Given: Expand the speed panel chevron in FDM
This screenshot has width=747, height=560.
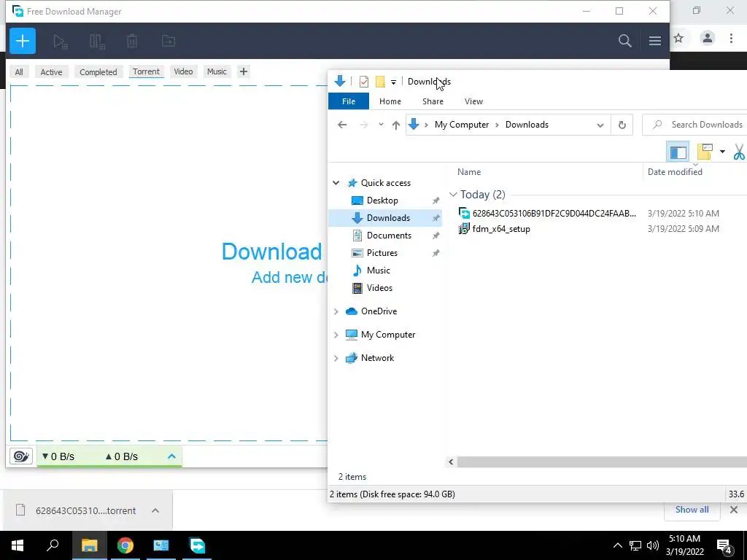Looking at the screenshot, I should [171, 456].
